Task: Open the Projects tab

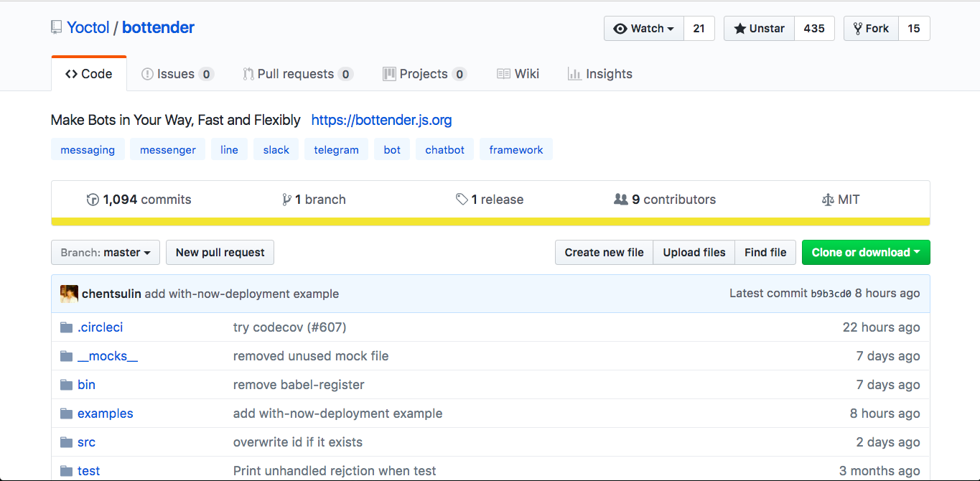Action: (x=424, y=74)
